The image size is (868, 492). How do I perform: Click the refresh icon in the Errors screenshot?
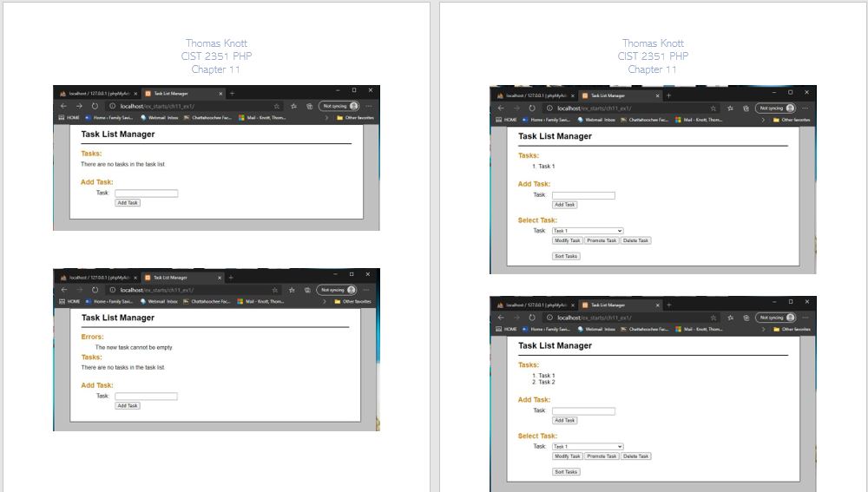tap(95, 290)
